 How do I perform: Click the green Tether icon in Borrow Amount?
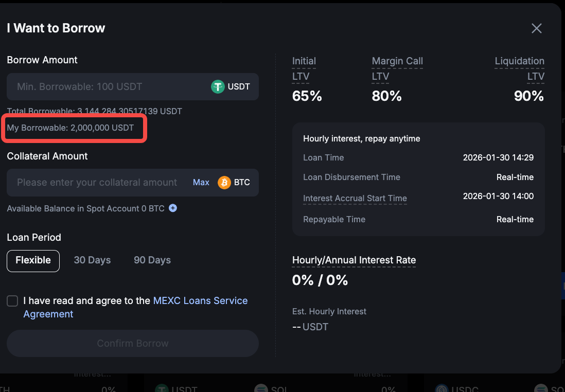point(218,86)
